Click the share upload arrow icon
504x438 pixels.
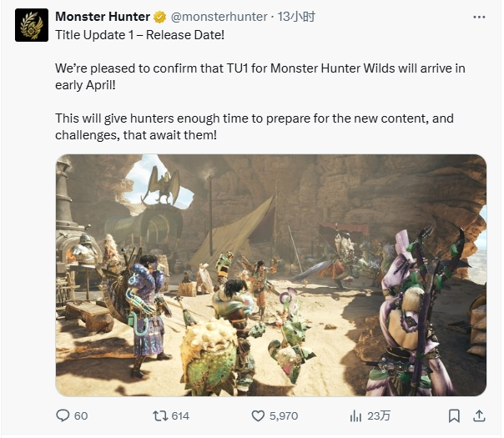pyautogui.click(x=479, y=415)
